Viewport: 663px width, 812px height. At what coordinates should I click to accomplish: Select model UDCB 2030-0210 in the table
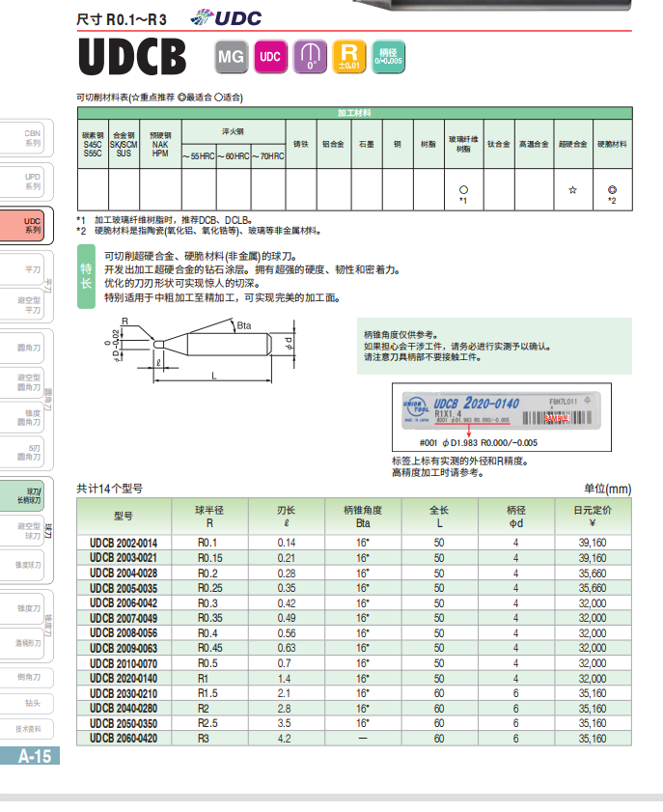[124, 693]
